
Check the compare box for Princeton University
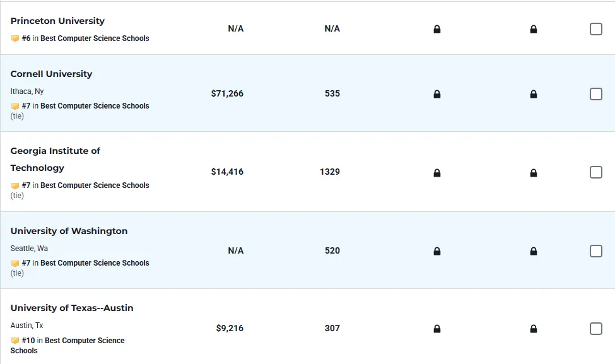[596, 29]
